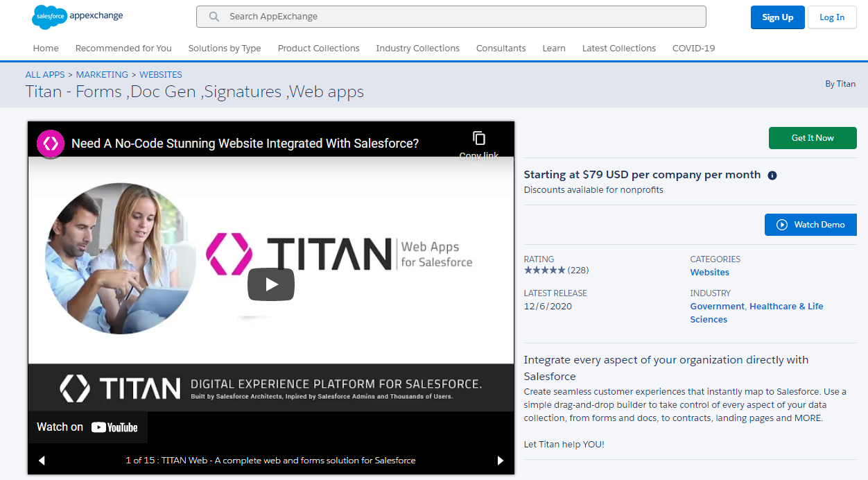This screenshot has height=480, width=868.
Task: Show previous carousel slide
Action: pos(42,461)
